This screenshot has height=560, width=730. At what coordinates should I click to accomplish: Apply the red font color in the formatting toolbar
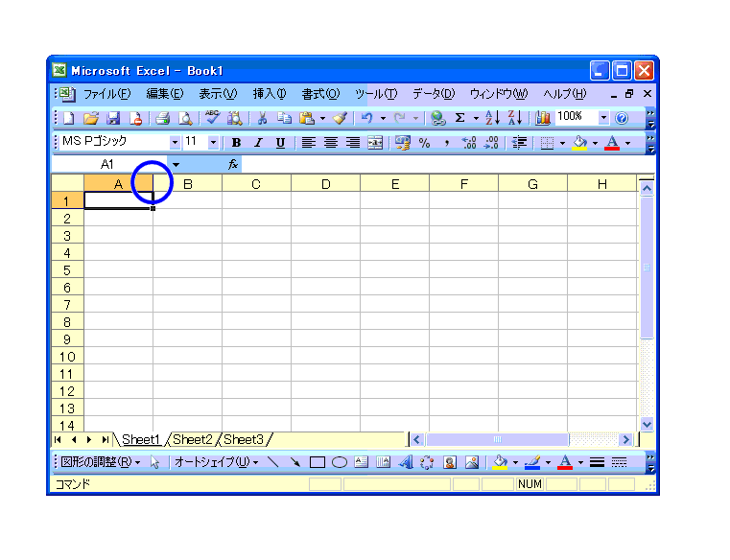[612, 143]
